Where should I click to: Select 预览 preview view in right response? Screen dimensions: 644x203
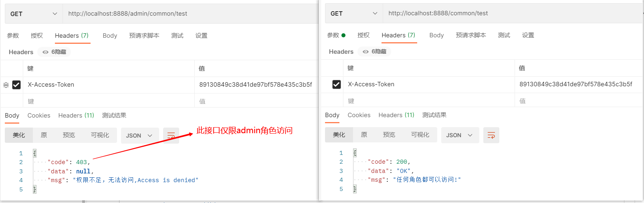[x=389, y=135]
